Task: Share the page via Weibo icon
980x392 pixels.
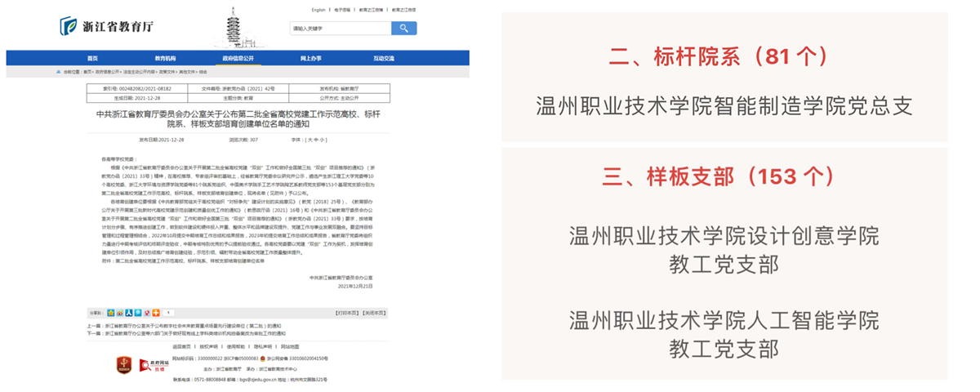Action: pyautogui.click(x=120, y=313)
